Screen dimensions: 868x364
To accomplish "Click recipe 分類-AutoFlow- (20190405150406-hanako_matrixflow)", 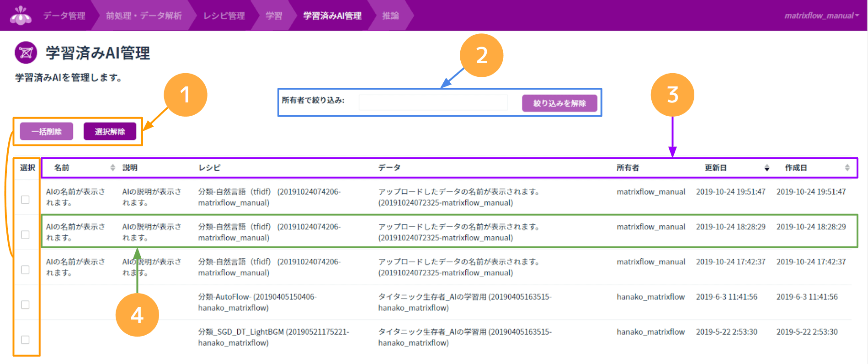I will click(x=257, y=302).
